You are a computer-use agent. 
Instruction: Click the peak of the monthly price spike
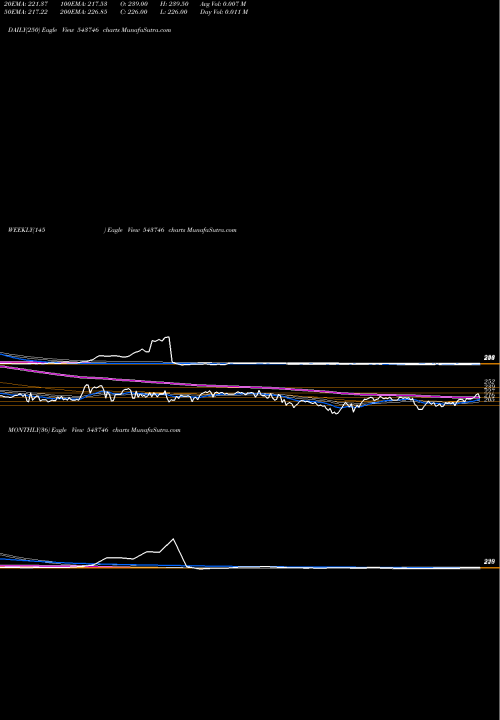[174, 539]
